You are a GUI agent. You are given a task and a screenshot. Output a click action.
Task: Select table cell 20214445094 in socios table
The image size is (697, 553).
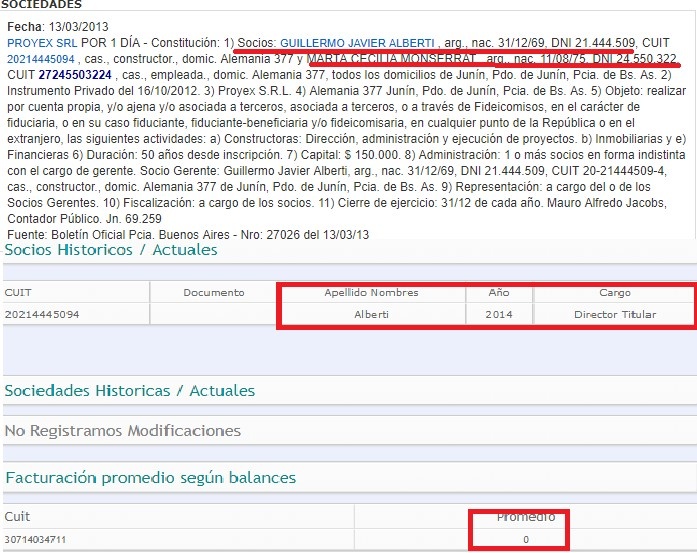tap(42, 314)
